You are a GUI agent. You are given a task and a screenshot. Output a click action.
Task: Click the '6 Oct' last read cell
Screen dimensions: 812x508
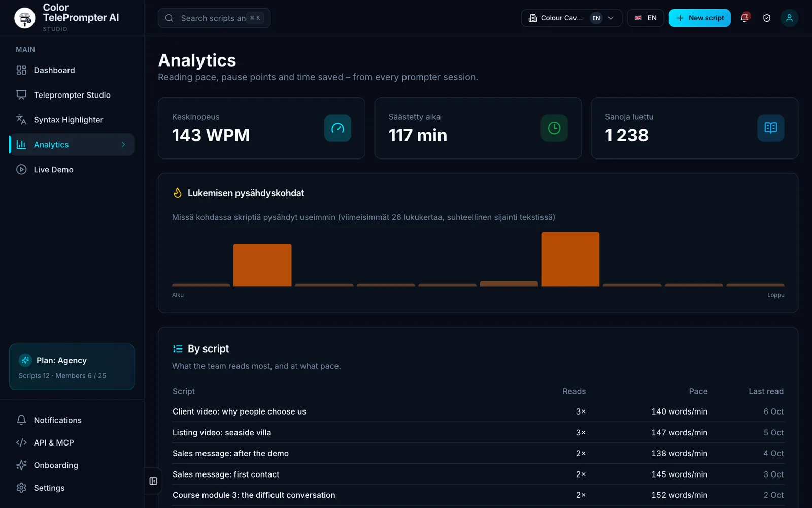coord(773,411)
